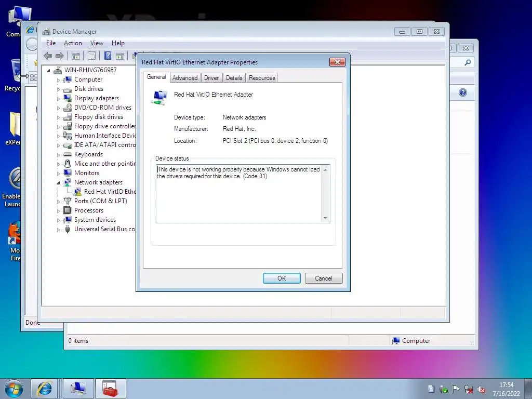The height and width of the screenshot is (399, 532).
Task: Click the Forward arrow in Device Manager toolbar
Action: (60, 56)
